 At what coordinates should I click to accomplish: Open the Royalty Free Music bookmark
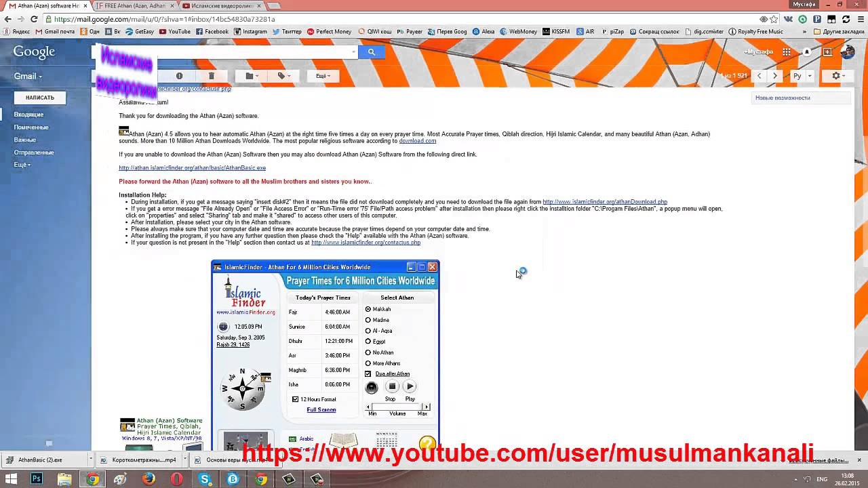[x=755, y=31]
